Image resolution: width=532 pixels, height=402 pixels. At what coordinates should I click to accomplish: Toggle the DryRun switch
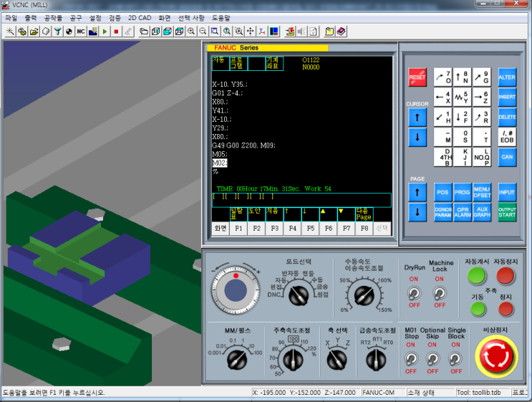click(x=413, y=294)
